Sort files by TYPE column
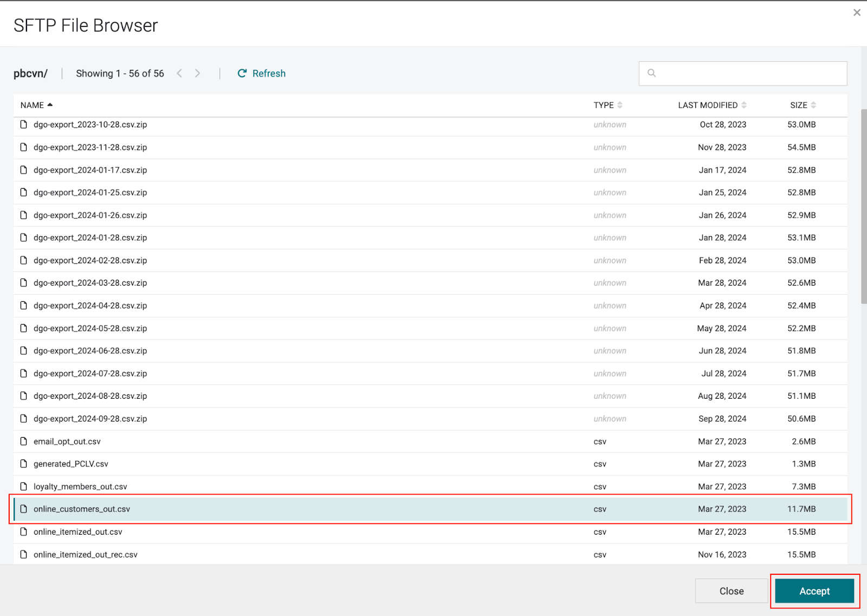The image size is (867, 616). 608,105
